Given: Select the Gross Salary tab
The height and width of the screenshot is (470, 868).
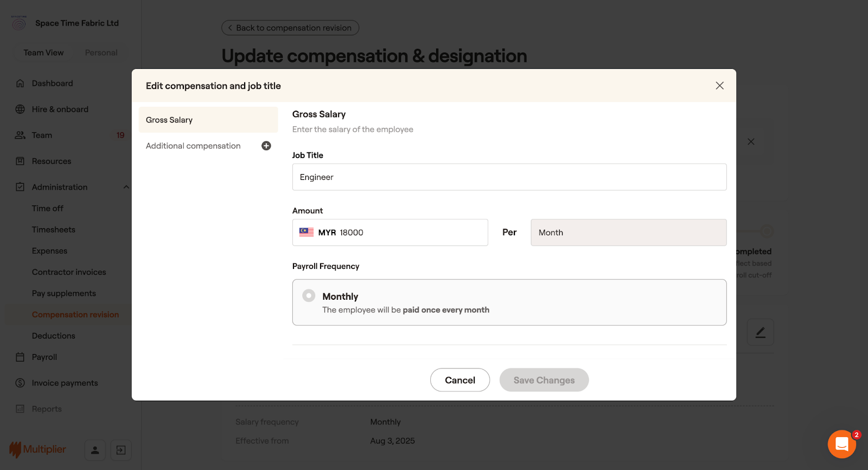Looking at the screenshot, I should point(208,120).
